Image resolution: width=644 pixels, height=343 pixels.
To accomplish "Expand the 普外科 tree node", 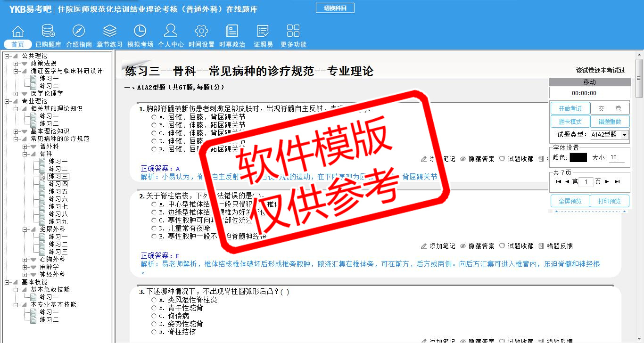I will coord(25,147).
